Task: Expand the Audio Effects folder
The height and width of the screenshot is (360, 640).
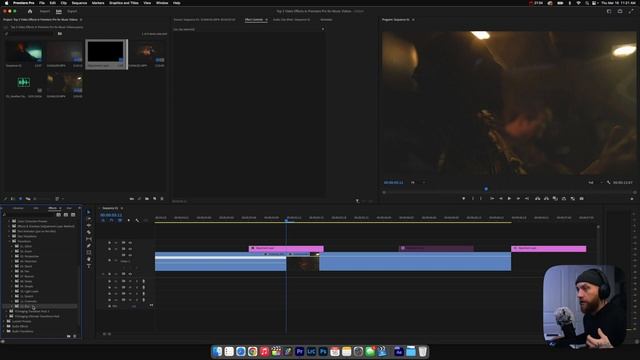Action: coord(4,326)
